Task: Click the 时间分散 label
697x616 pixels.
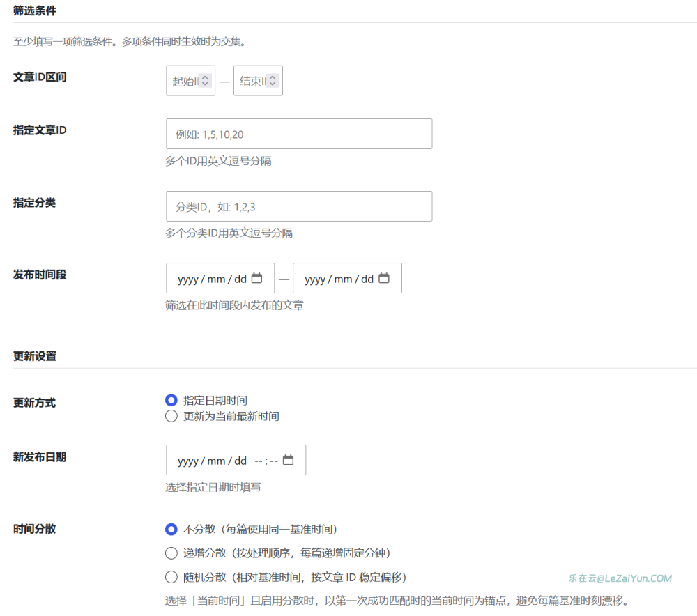Action: coord(34,529)
